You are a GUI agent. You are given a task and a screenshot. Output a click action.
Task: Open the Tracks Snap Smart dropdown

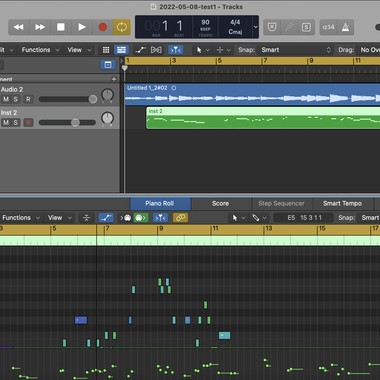click(x=295, y=50)
